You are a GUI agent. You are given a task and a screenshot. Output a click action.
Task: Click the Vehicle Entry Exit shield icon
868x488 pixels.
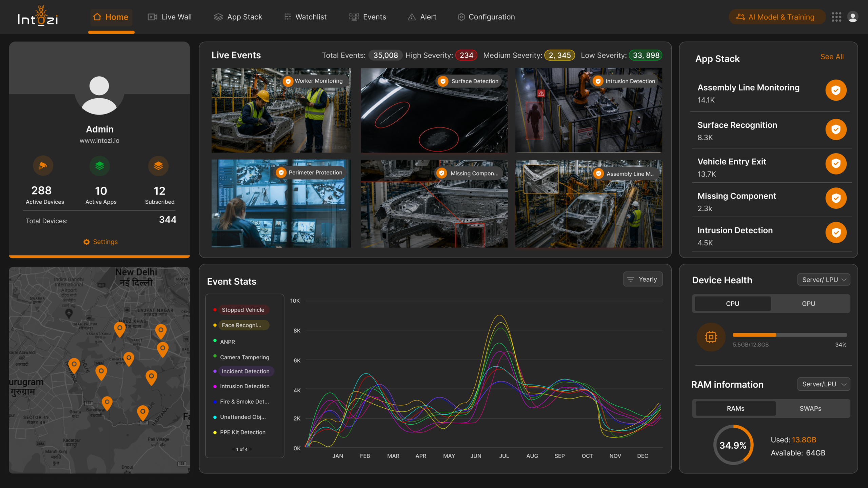(x=836, y=164)
